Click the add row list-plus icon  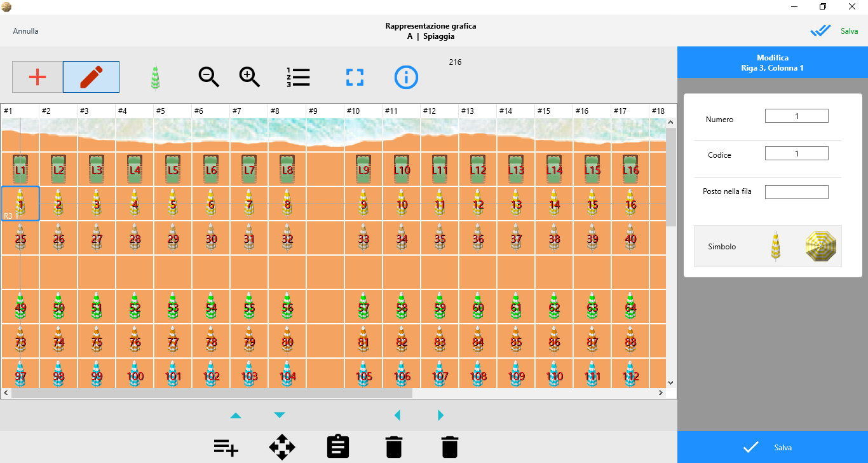pyautogui.click(x=226, y=447)
